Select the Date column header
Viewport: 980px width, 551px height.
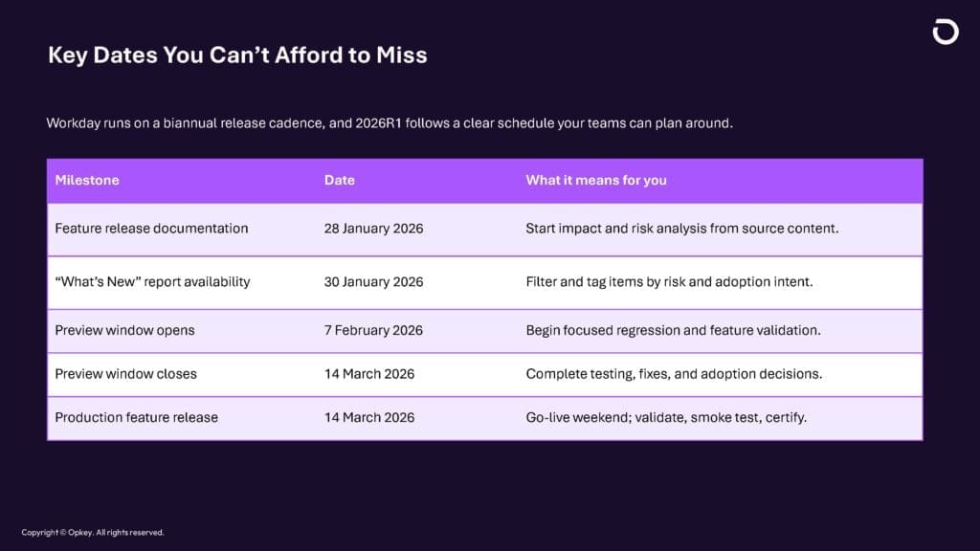coord(340,180)
